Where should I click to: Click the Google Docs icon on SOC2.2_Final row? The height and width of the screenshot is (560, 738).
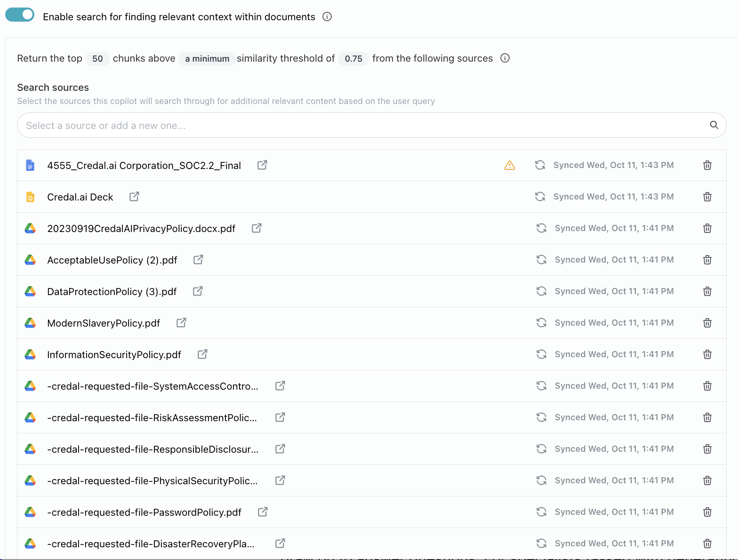30,165
